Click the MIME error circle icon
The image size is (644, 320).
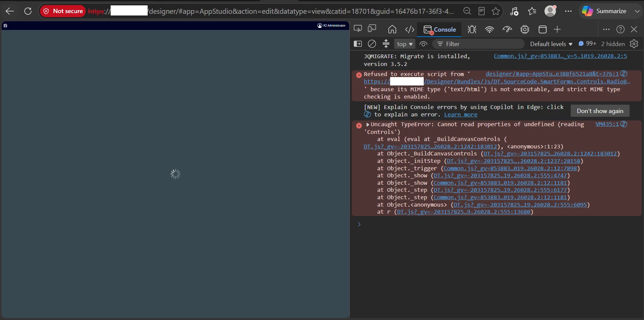tap(359, 75)
